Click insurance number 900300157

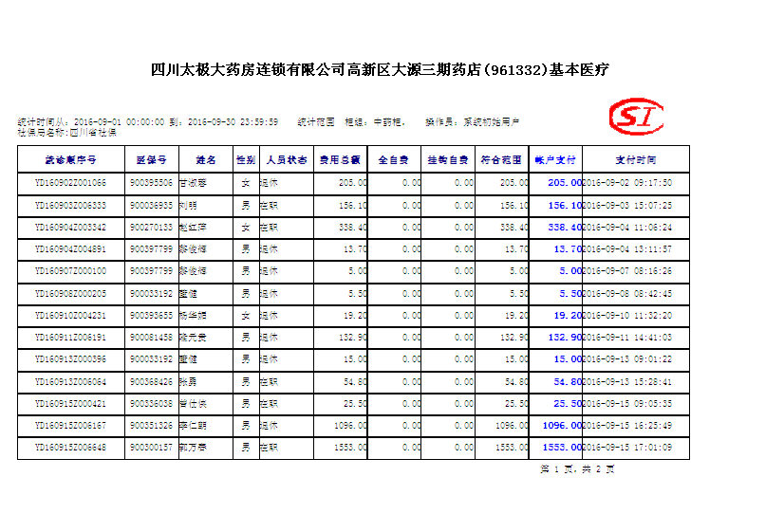151,447
